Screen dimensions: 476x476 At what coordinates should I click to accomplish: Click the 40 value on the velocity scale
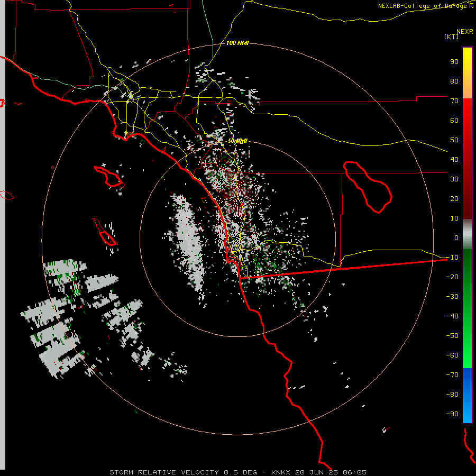pyautogui.click(x=454, y=159)
